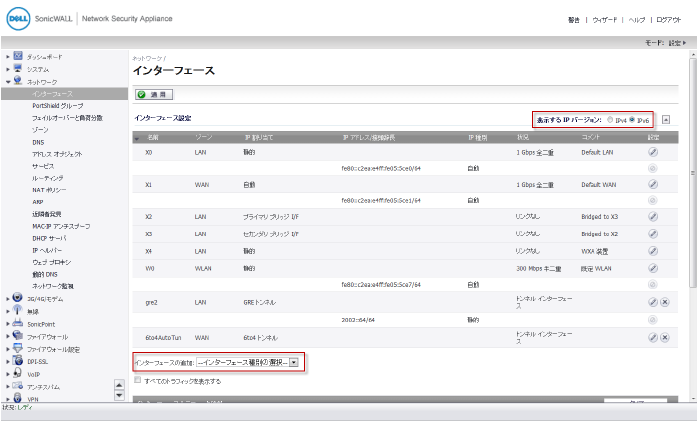Image resolution: width=700 pixels, height=442 pixels.
Task: Click the ファイアウォール icon in sidebar
Action: click(17, 335)
